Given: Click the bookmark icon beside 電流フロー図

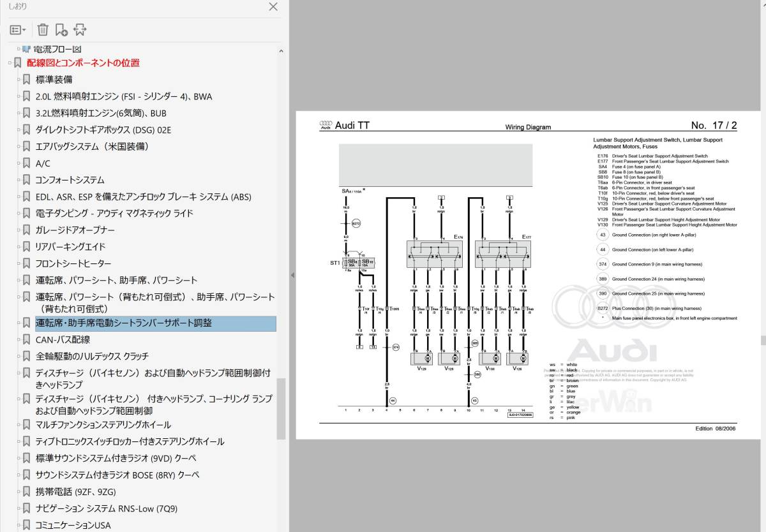Looking at the screenshot, I should (26, 49).
